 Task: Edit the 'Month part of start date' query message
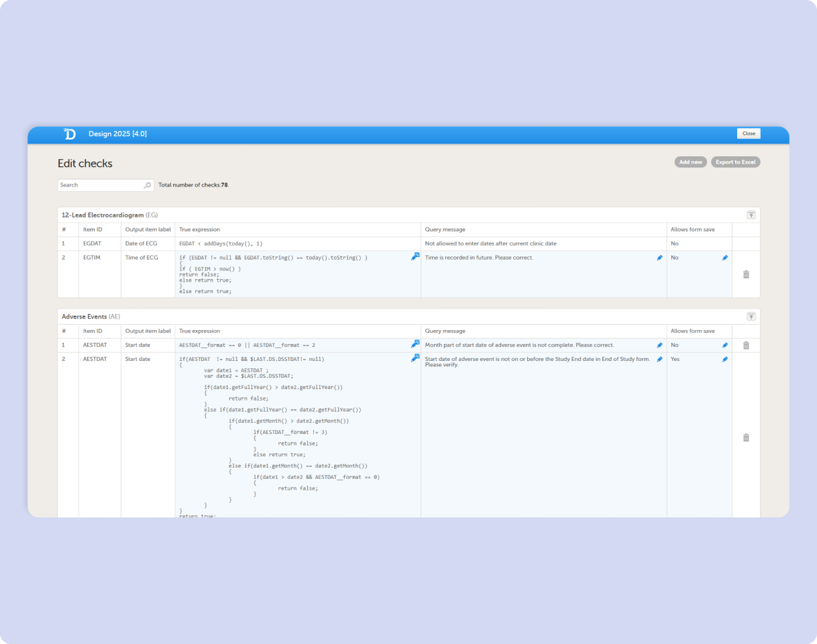click(x=659, y=345)
